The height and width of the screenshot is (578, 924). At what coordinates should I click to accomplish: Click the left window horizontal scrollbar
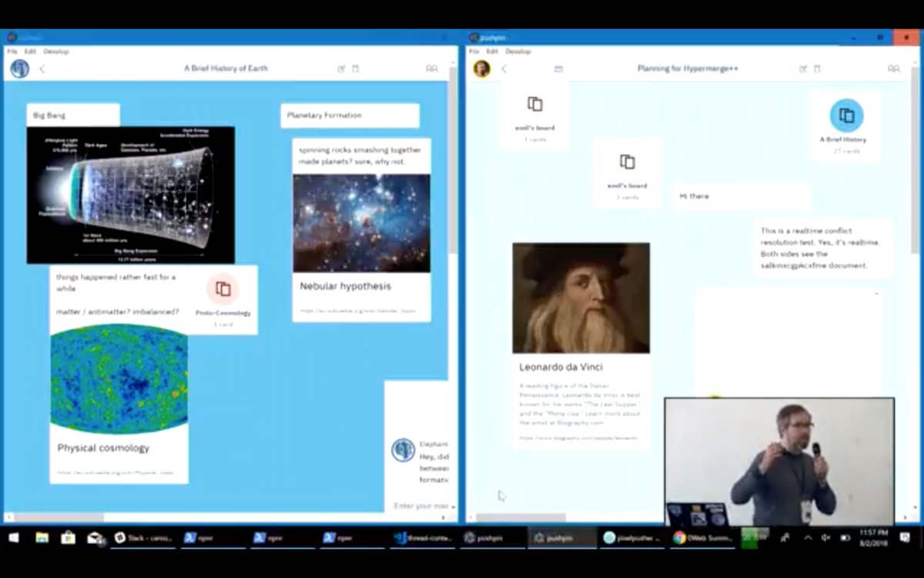point(59,517)
